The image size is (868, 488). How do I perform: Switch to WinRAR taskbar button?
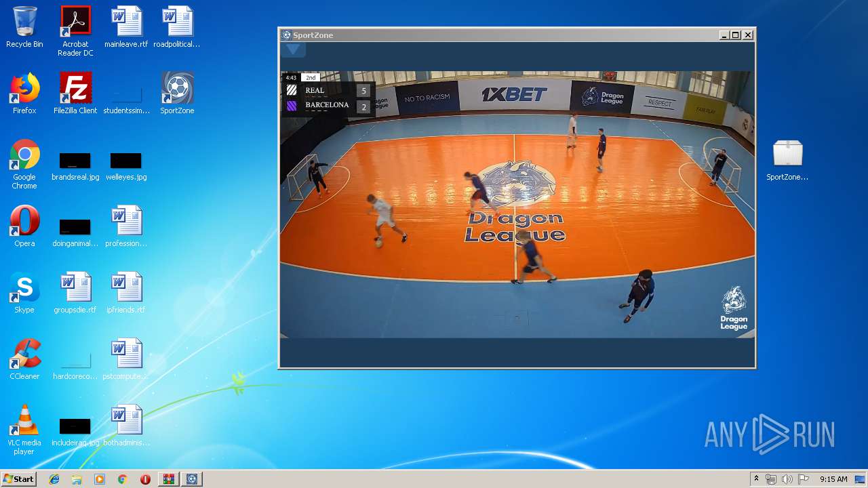(168, 479)
